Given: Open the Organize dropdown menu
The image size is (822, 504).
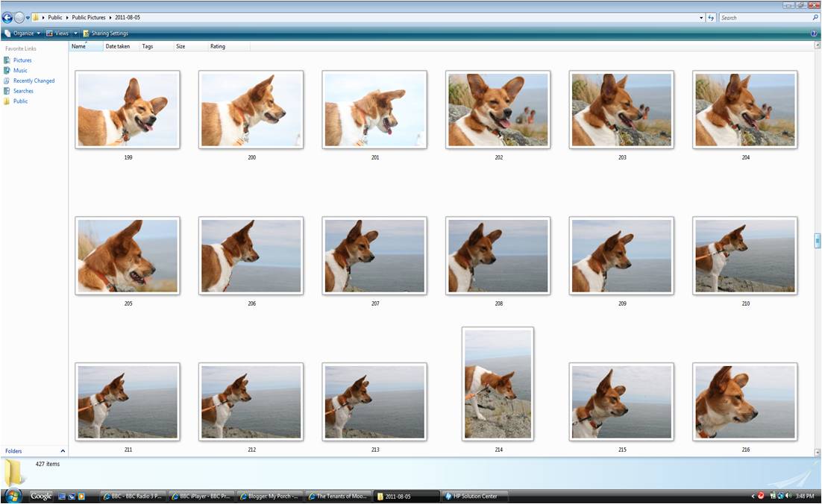Looking at the screenshot, I should (x=22, y=34).
